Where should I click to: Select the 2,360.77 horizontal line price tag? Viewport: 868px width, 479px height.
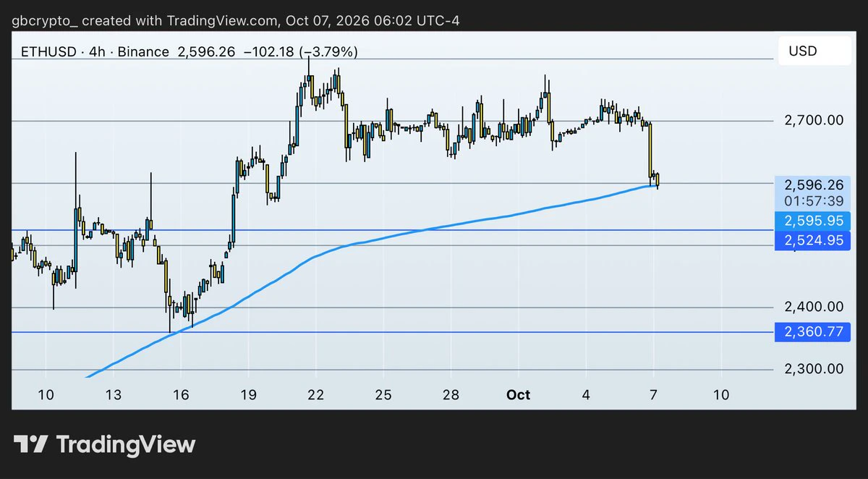pos(812,333)
